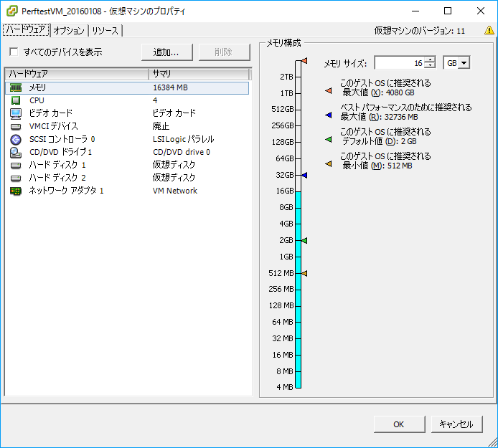Click the 最小値 (M): 512 MB text

pos(377,166)
